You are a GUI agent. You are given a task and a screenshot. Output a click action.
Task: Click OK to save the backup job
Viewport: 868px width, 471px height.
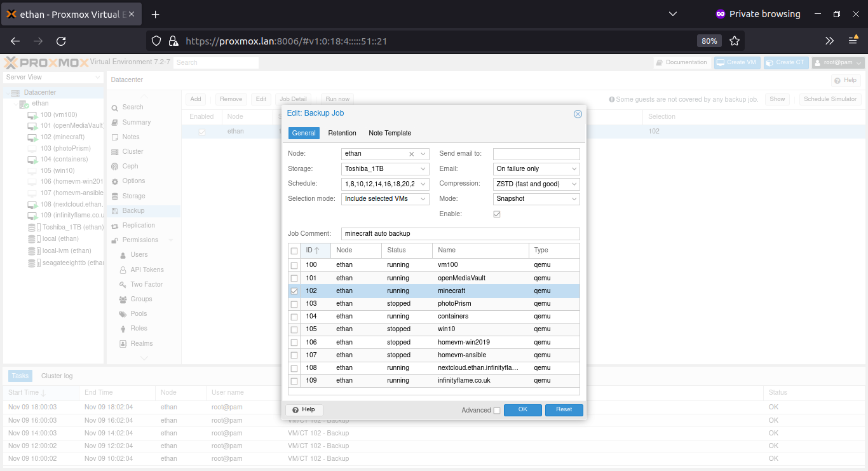pyautogui.click(x=522, y=410)
